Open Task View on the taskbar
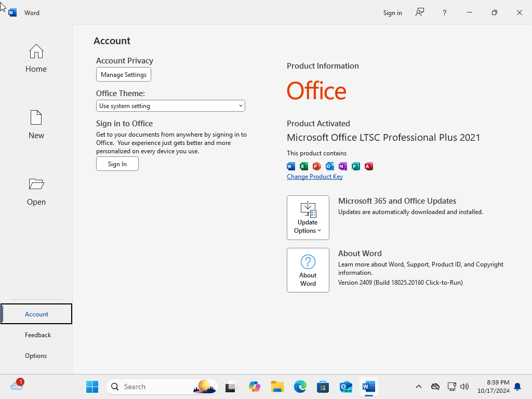The width and height of the screenshot is (532, 399). 231,387
